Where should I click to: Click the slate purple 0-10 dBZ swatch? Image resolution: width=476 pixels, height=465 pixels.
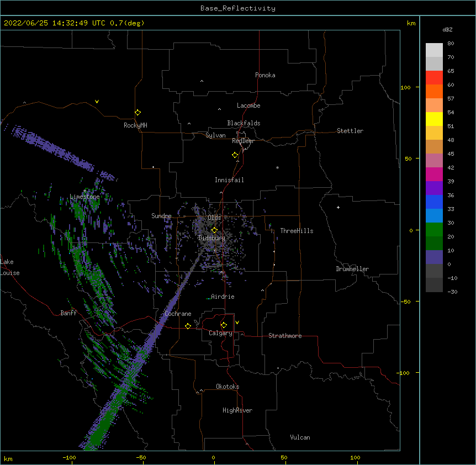tap(434, 257)
